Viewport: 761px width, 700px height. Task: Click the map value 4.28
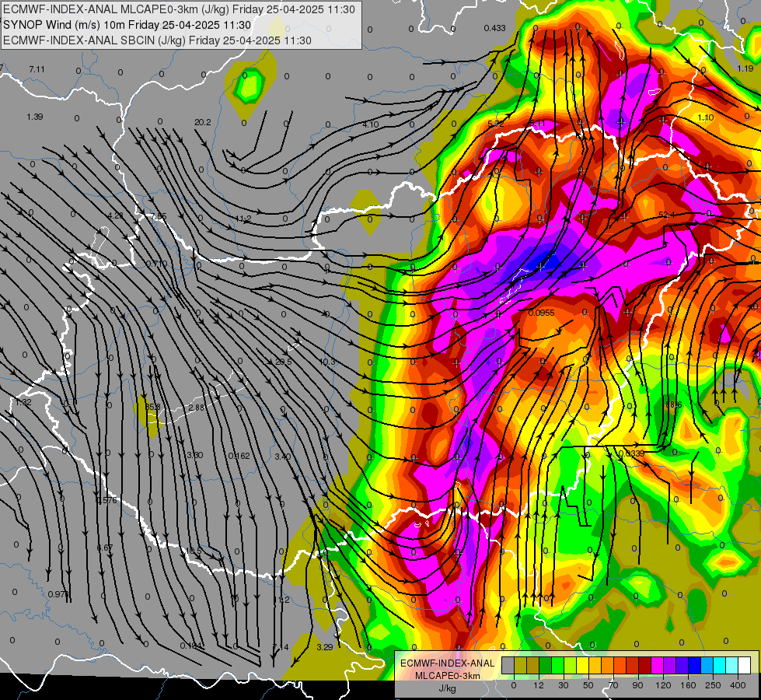pyautogui.click(x=116, y=215)
